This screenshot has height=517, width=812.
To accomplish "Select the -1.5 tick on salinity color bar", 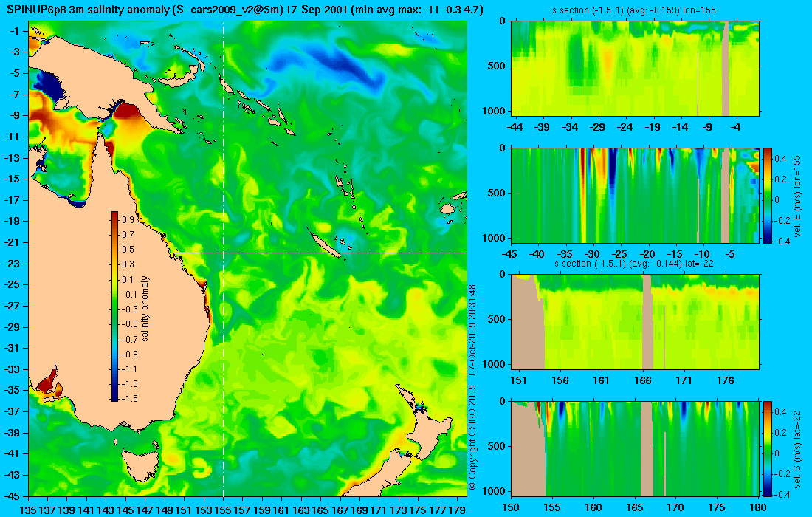I will 129,398.
